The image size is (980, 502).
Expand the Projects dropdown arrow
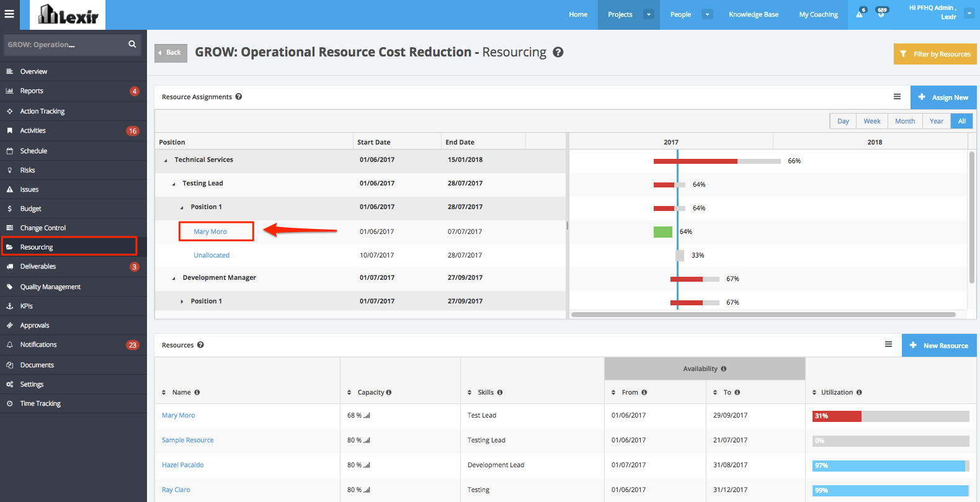tap(649, 14)
